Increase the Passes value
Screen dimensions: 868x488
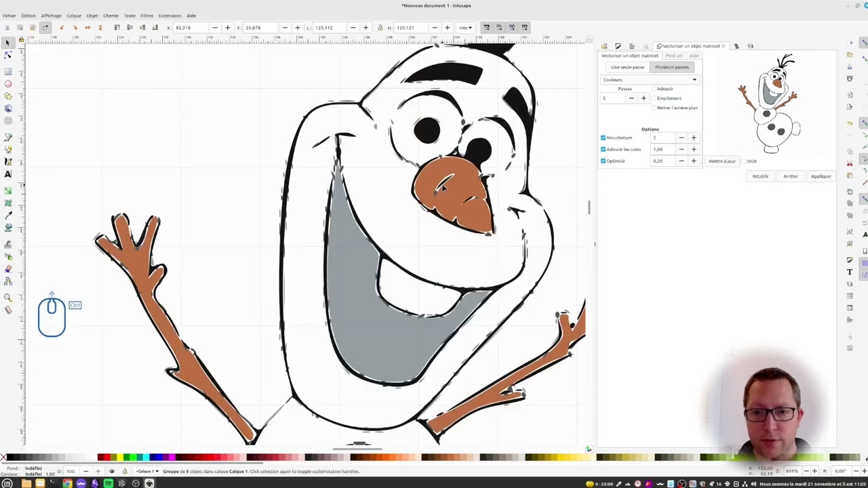coord(644,98)
